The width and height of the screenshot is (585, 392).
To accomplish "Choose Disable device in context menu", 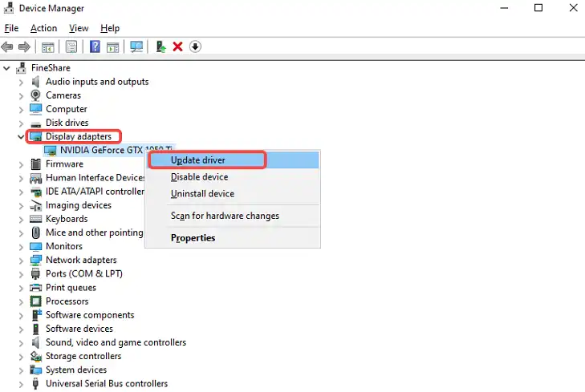I will pyautogui.click(x=233, y=177).
